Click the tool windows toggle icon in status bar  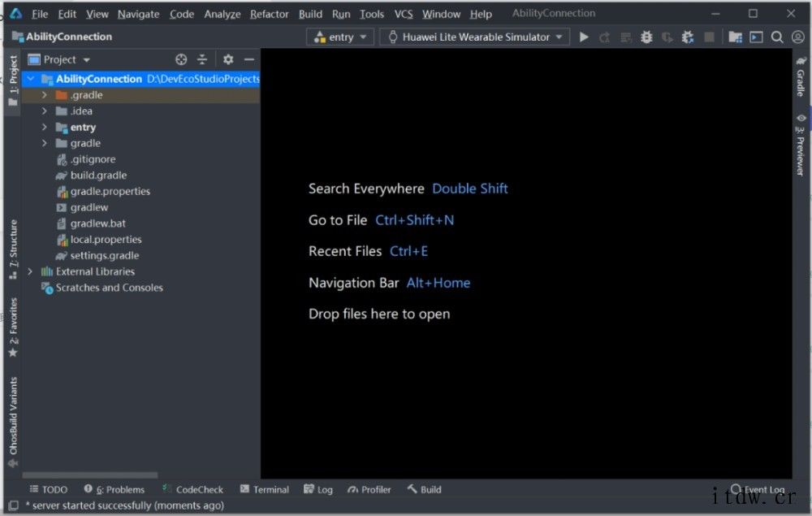point(14,505)
